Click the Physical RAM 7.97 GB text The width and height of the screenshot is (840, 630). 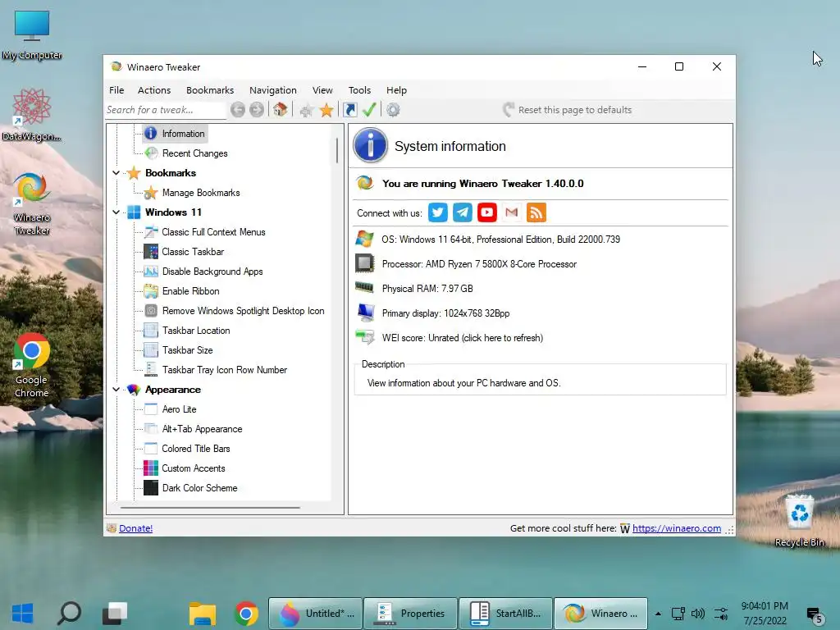pyautogui.click(x=427, y=289)
